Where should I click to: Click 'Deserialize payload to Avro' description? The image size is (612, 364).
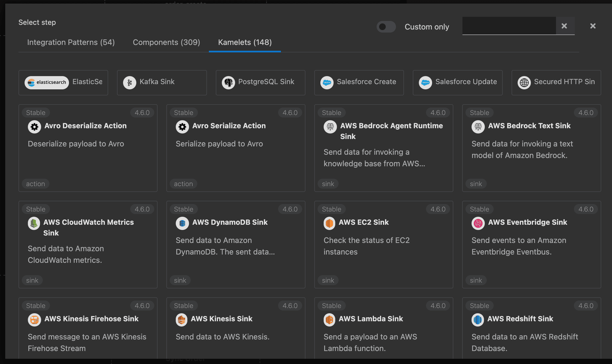click(x=76, y=144)
